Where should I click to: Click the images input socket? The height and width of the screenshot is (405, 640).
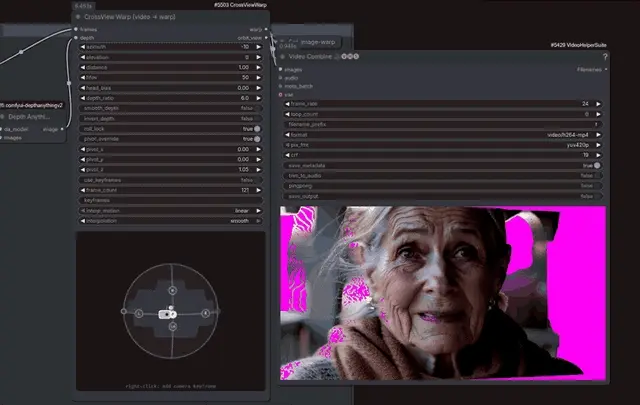coord(280,70)
